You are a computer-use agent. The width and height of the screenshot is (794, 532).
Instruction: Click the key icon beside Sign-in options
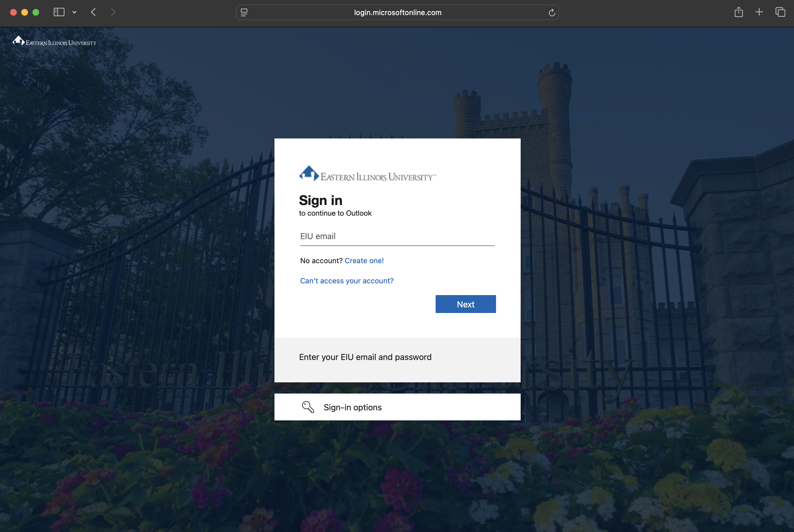tap(308, 407)
